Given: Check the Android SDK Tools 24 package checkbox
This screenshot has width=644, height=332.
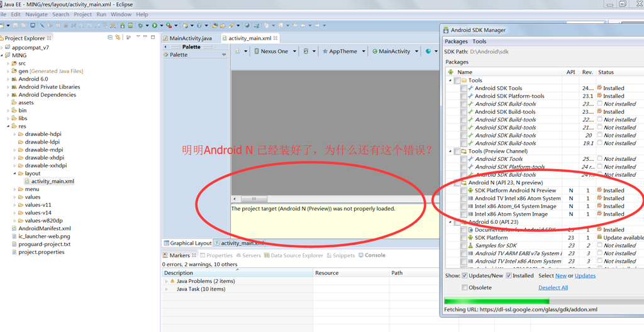Looking at the screenshot, I should click(x=464, y=88).
